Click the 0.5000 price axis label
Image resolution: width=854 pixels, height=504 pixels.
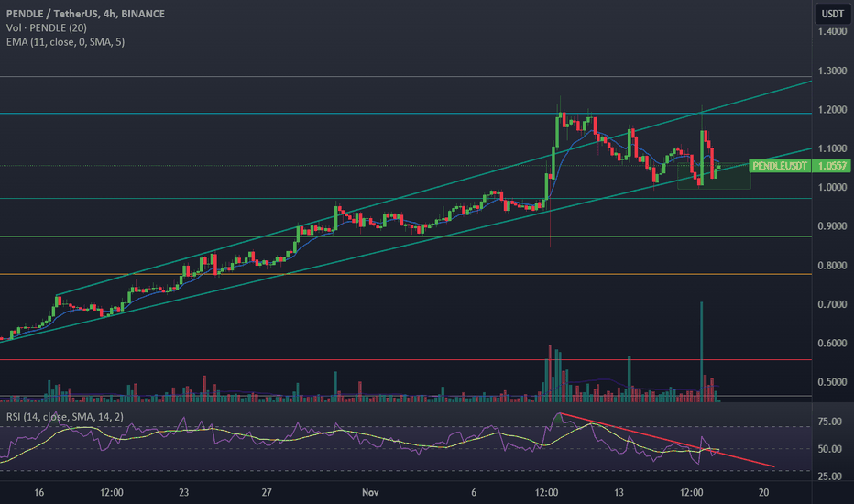click(x=832, y=382)
